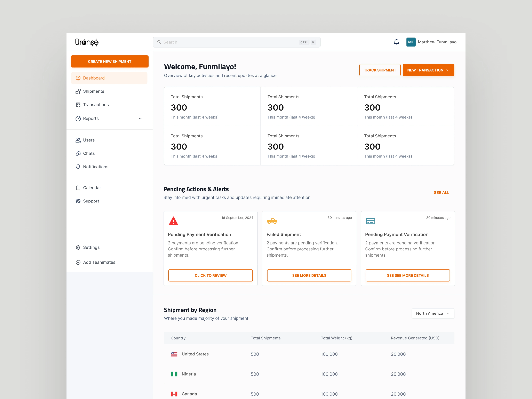Open the Dashboard menu item
The image size is (532, 399).
point(109,78)
